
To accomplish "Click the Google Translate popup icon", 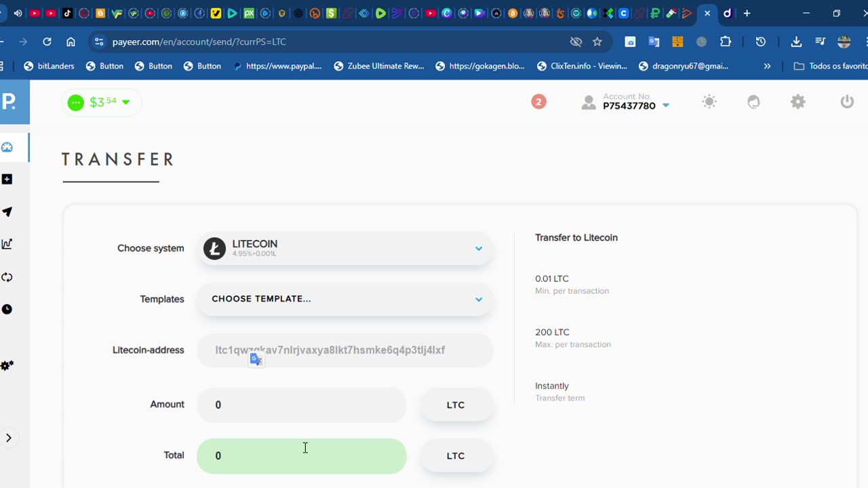I will tap(256, 359).
